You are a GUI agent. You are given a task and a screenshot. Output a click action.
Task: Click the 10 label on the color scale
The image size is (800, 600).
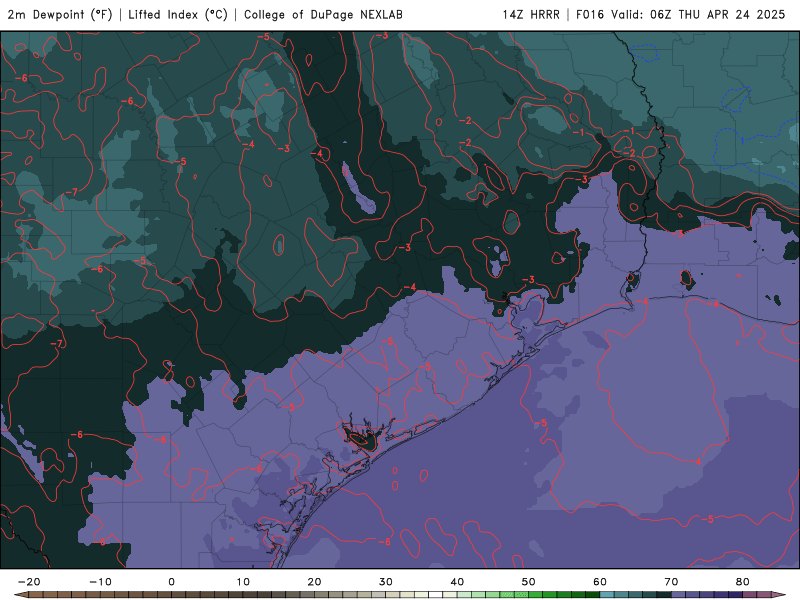243,582
